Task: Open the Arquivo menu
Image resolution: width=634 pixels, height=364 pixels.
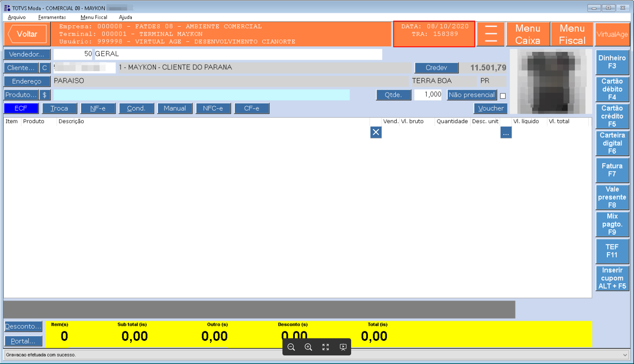Action: 17,17
